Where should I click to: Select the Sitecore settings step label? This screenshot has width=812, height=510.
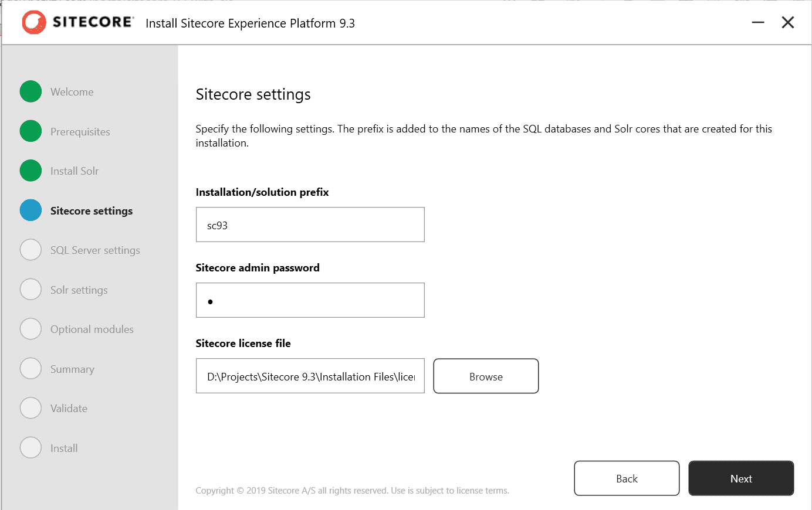(x=92, y=211)
